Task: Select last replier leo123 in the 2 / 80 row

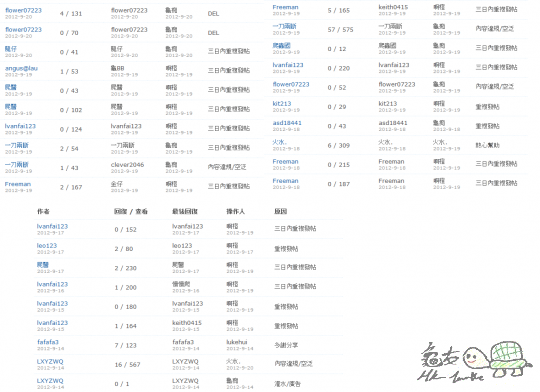Action: coord(182,246)
